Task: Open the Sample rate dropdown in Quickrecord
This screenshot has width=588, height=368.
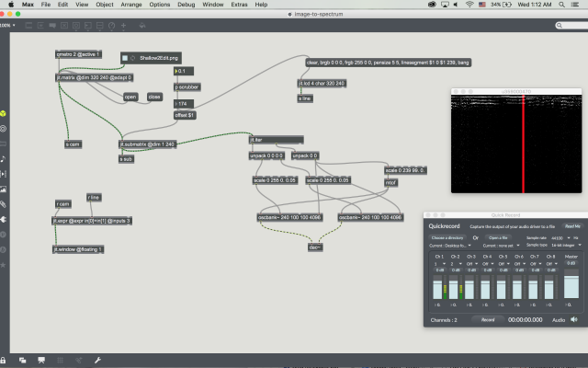Action: (x=560, y=238)
